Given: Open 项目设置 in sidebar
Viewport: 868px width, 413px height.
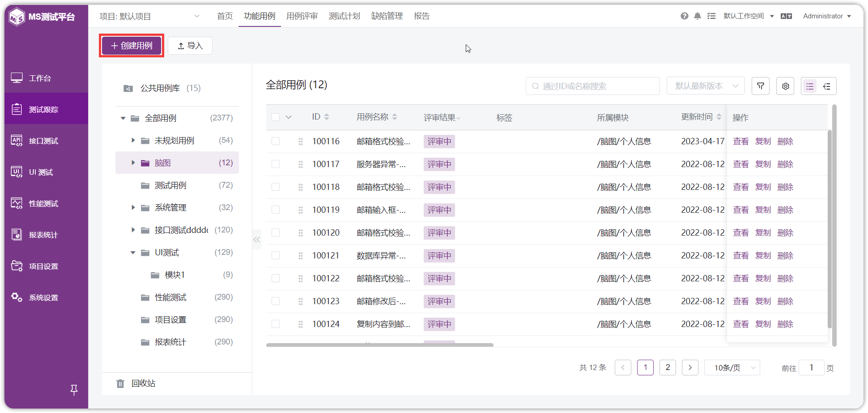Looking at the screenshot, I should 47,266.
